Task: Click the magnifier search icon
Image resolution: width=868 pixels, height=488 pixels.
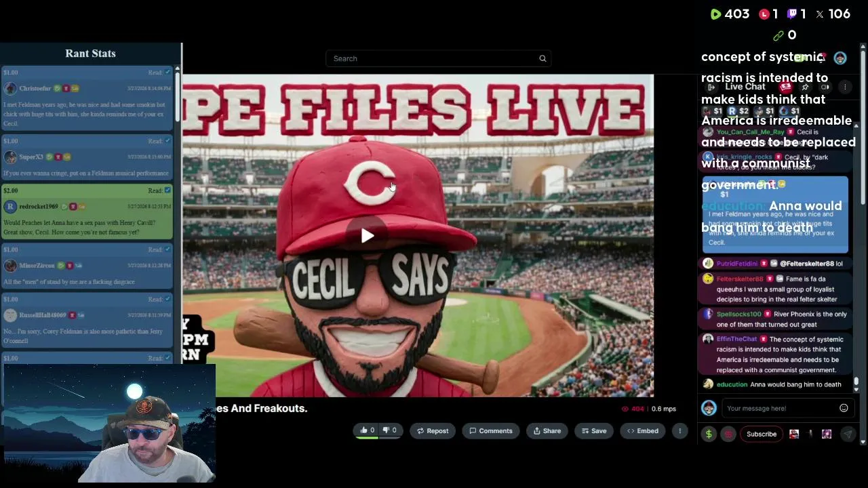Action: pos(542,58)
